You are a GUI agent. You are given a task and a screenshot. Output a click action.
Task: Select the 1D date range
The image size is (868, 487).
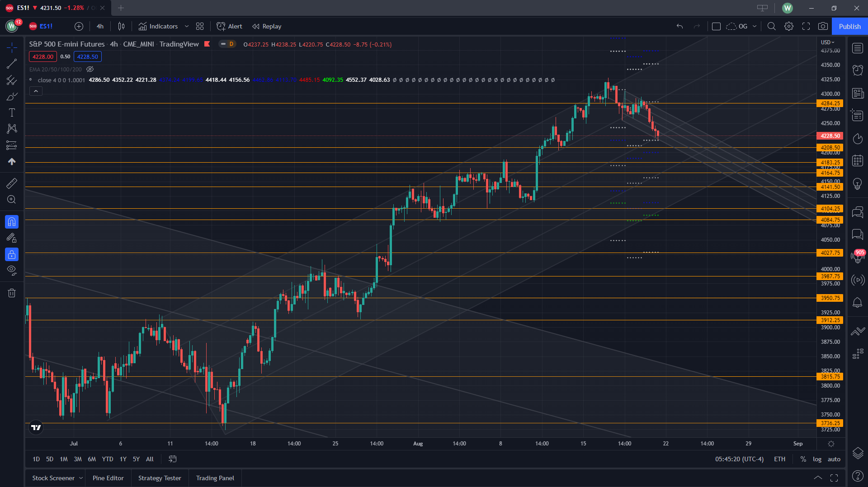coord(36,459)
